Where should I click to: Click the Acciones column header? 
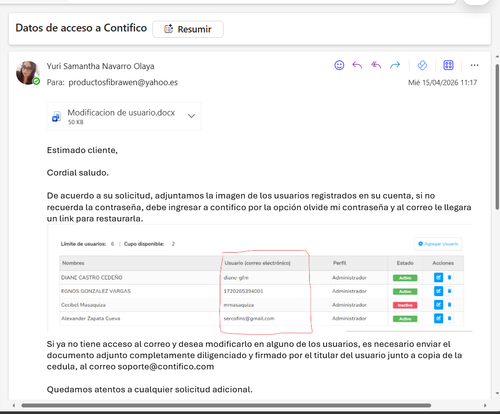coord(443,263)
